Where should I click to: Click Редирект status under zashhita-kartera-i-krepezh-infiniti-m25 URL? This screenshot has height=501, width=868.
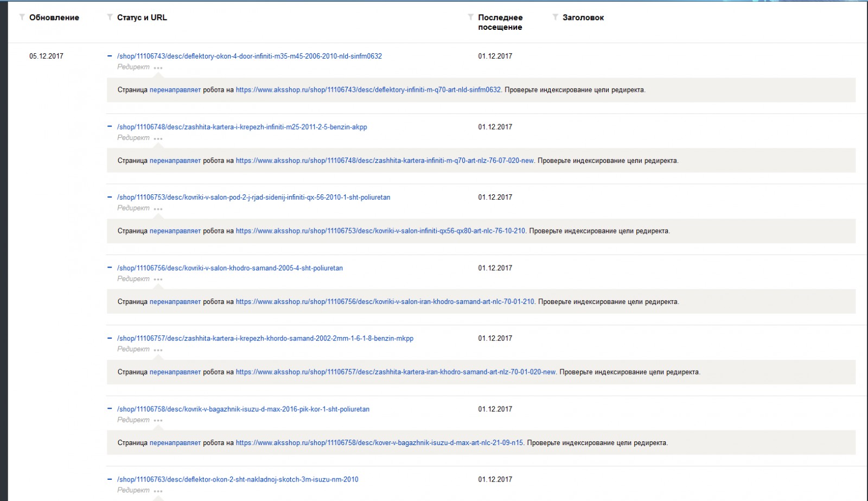(133, 137)
